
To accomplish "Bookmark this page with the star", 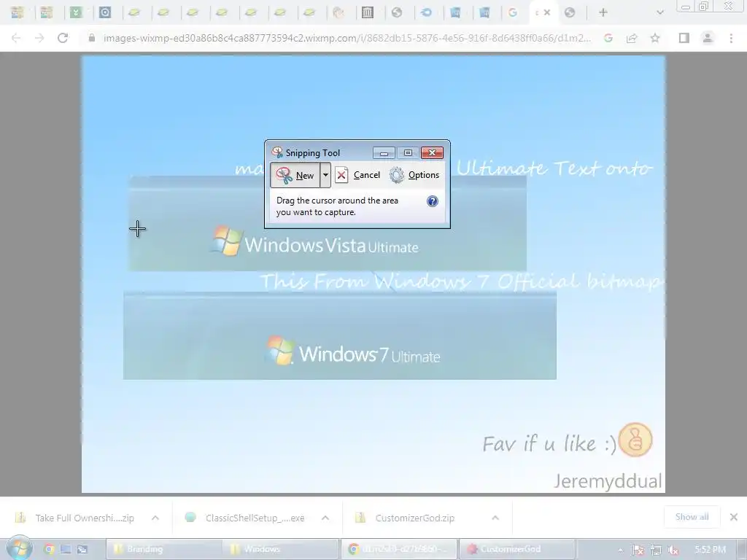I will [655, 38].
